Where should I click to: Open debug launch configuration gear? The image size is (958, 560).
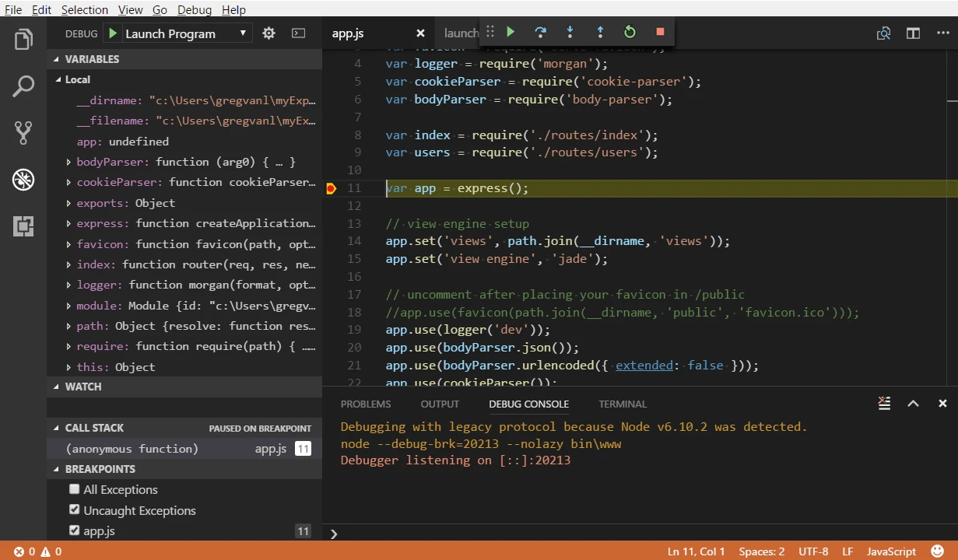[268, 33]
